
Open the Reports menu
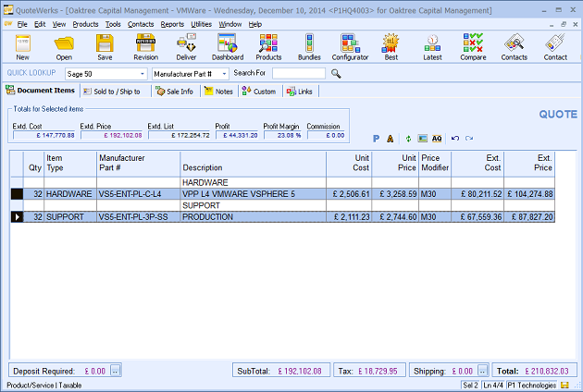pos(172,24)
